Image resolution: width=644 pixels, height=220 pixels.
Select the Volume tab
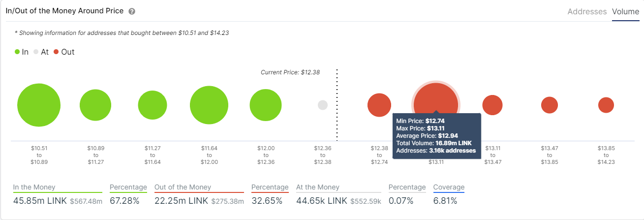626,11
